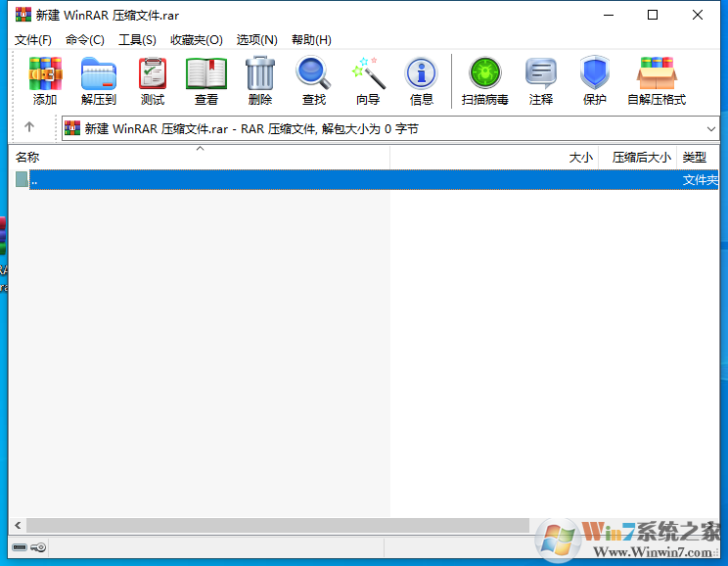Open the Help (帮助) menu
This screenshot has width=728, height=566.
311,40
